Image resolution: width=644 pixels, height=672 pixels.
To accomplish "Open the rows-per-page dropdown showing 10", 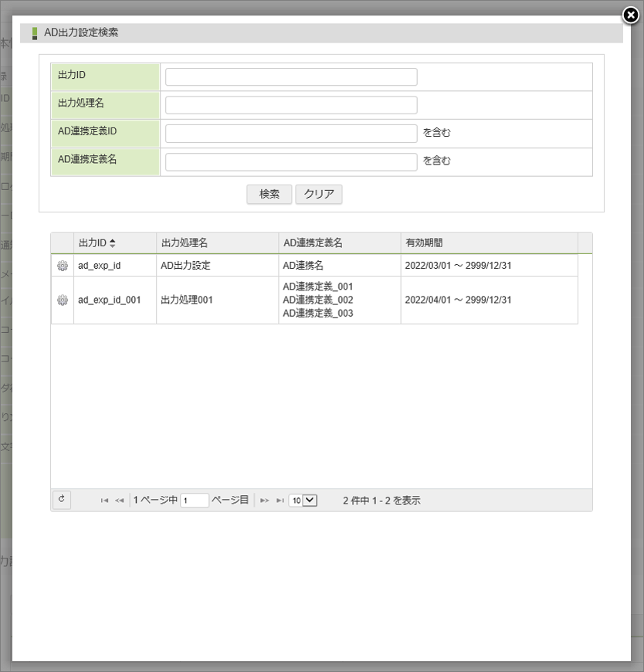I will click(x=303, y=501).
